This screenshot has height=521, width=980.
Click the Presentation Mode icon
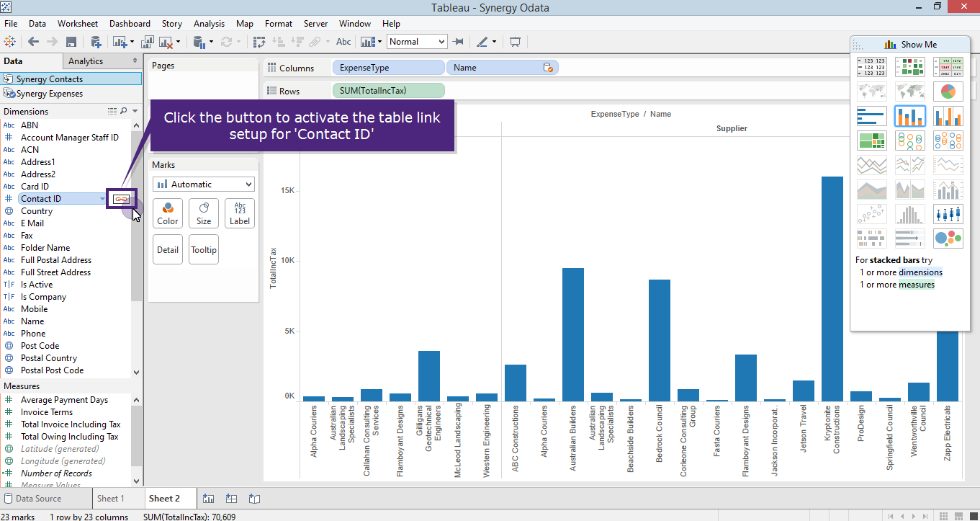tap(515, 42)
